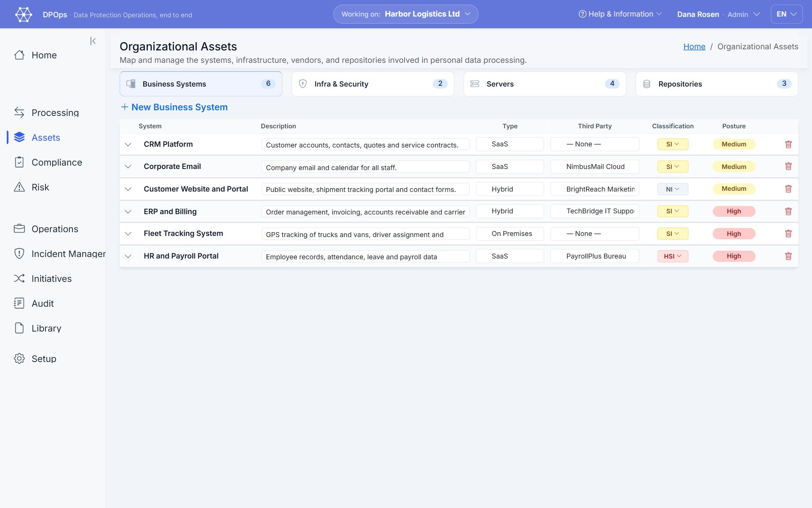This screenshot has height=508, width=812.
Task: Change HSI classification for HR and Payroll Portal
Action: pyautogui.click(x=673, y=256)
